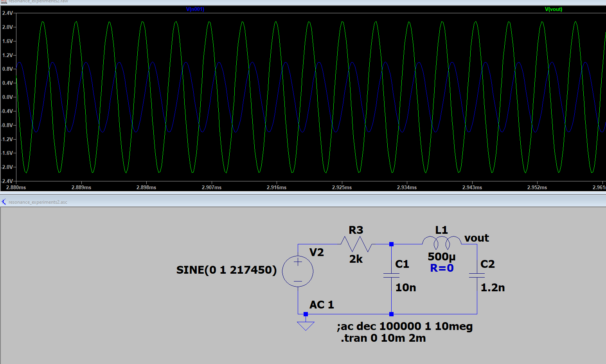Click the AC 1 source parameter
The width and height of the screenshot is (606, 364).
pyautogui.click(x=322, y=305)
